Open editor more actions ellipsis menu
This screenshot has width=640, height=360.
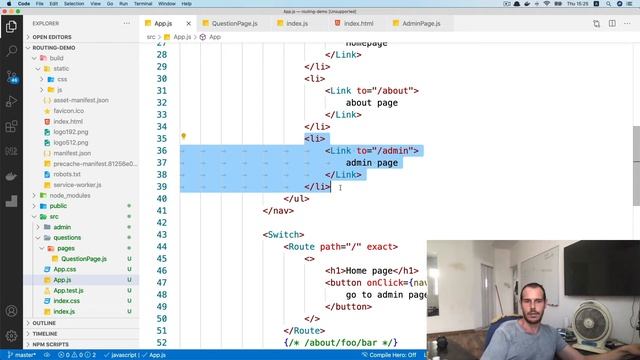(x=627, y=23)
